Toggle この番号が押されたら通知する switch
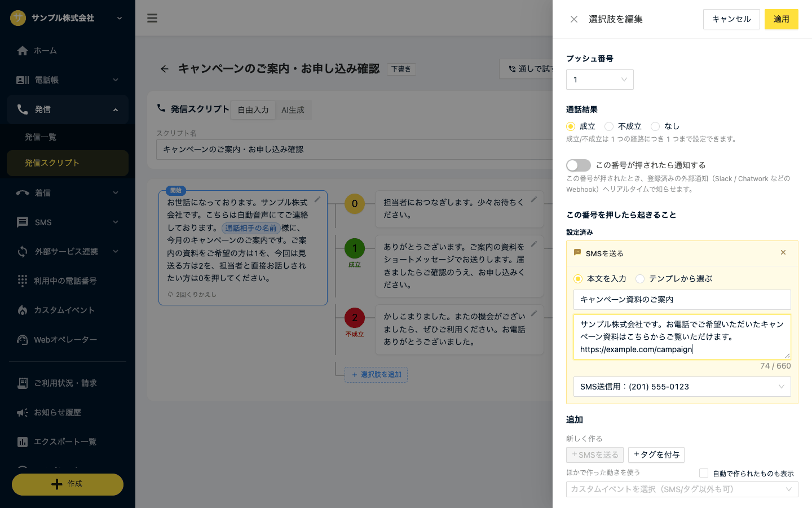 [x=579, y=165]
